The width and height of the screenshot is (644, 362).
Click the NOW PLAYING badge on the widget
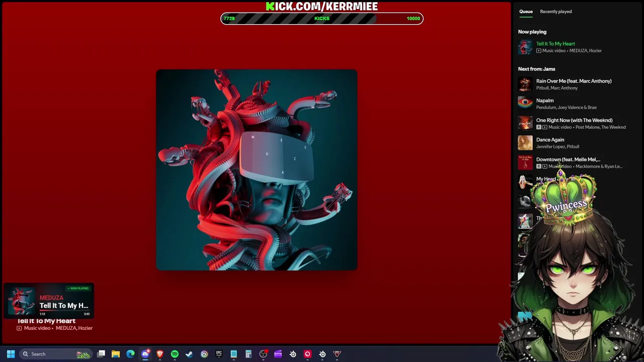click(78, 289)
